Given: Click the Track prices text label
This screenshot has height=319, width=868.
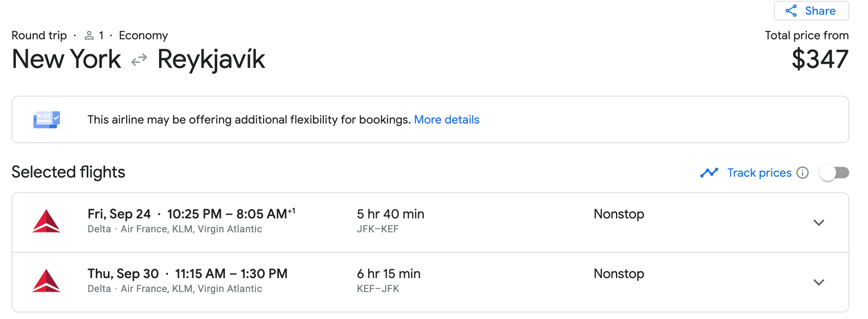Looking at the screenshot, I should [759, 173].
